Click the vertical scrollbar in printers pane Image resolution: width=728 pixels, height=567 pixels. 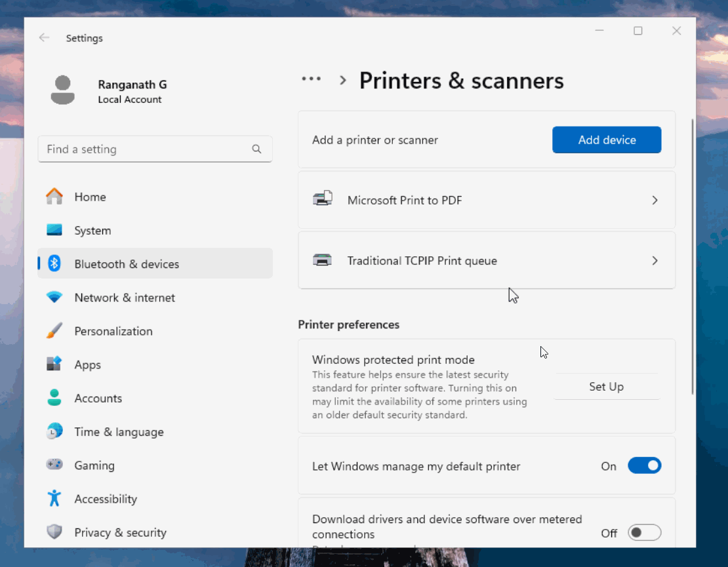point(692,256)
